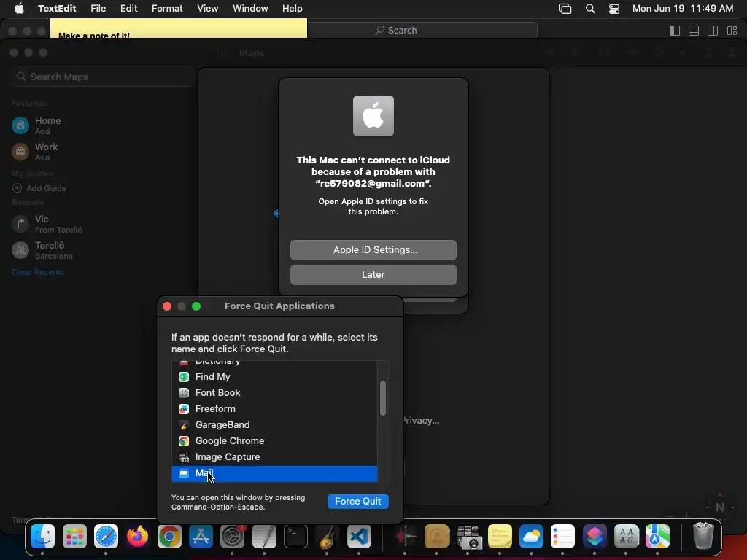
Task: Open Vic recent route in Maps
Action: point(47,224)
